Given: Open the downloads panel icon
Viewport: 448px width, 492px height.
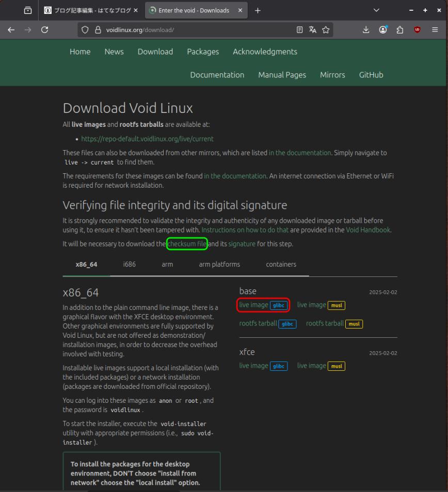Looking at the screenshot, I should click(x=366, y=30).
